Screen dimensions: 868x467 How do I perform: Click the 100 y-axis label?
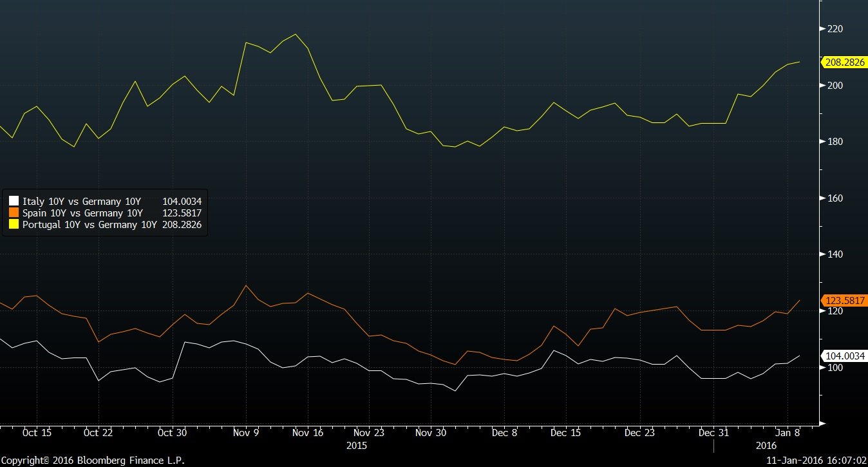(836, 367)
